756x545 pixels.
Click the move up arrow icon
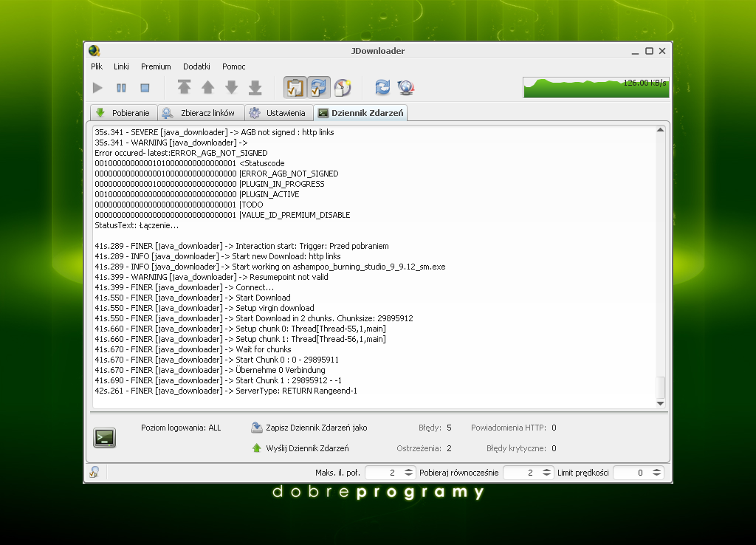[207, 88]
